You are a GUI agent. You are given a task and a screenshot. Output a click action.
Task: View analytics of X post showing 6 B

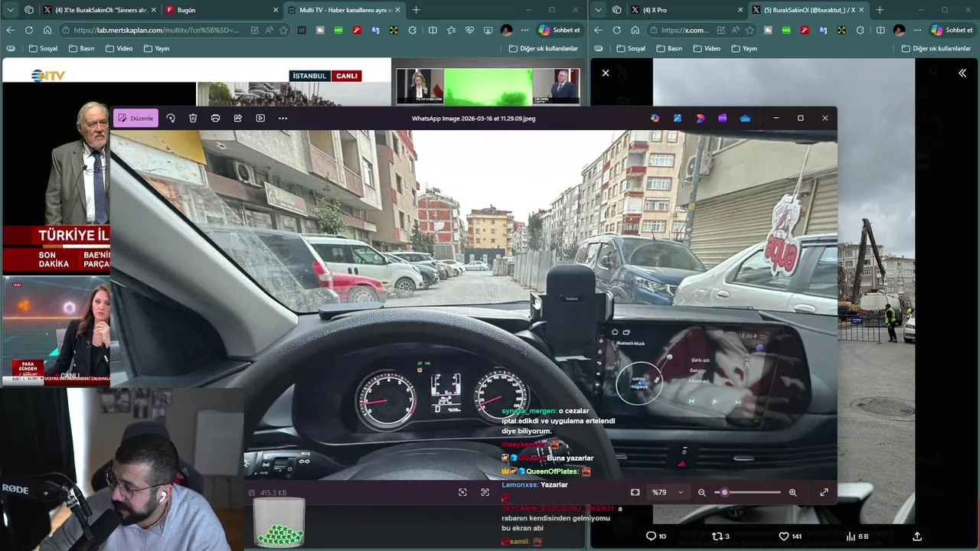click(x=857, y=536)
